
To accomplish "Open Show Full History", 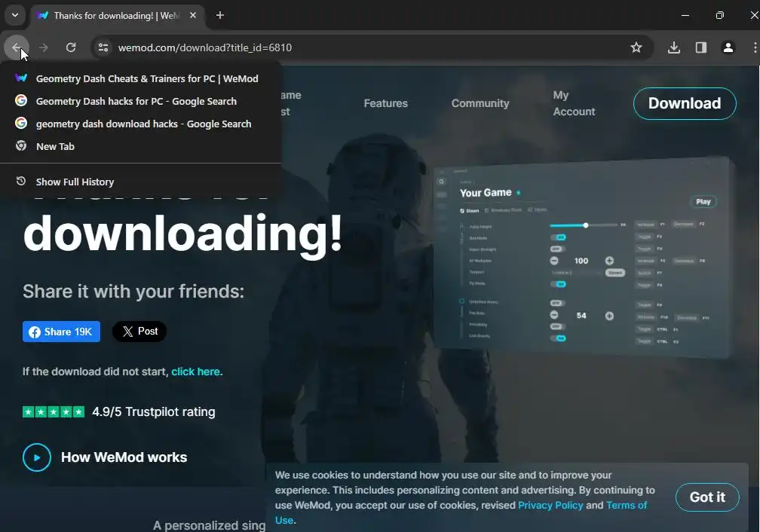I will pyautogui.click(x=140, y=182).
